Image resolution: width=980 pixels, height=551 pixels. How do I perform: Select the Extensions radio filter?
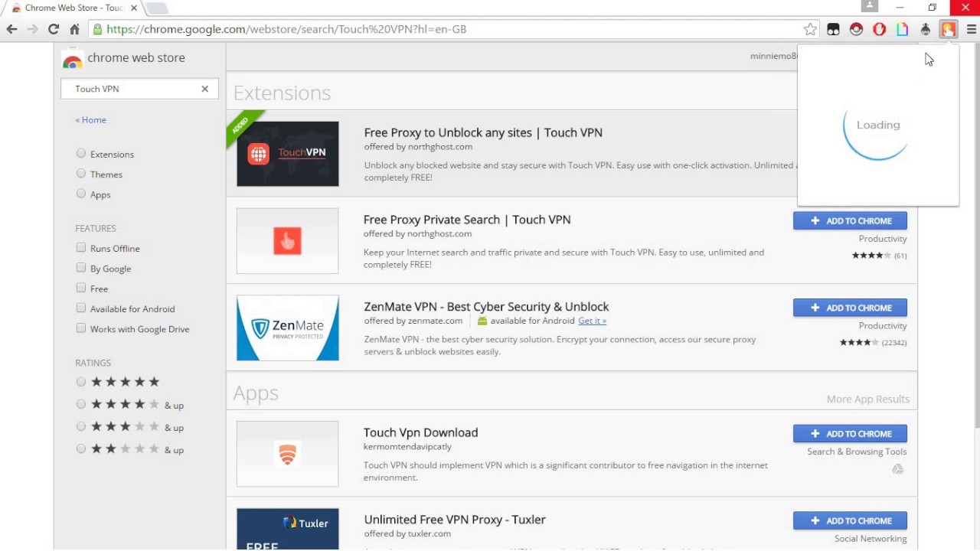click(81, 153)
